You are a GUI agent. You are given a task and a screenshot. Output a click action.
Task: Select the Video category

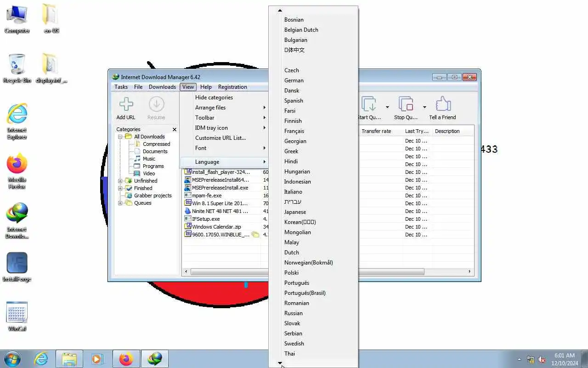(x=149, y=173)
